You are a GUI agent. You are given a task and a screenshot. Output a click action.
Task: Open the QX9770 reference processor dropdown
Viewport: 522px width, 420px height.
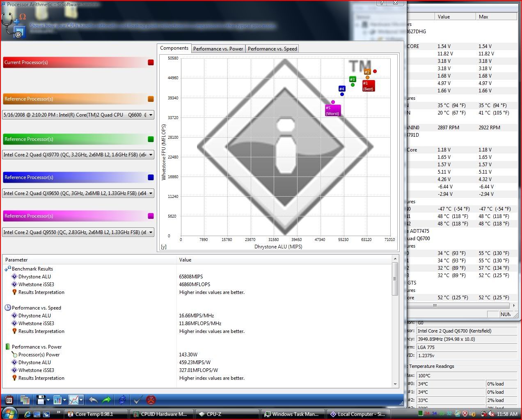151,155
